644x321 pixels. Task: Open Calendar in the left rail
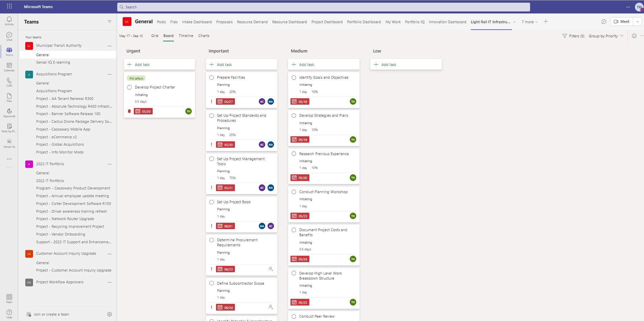pyautogui.click(x=9, y=67)
